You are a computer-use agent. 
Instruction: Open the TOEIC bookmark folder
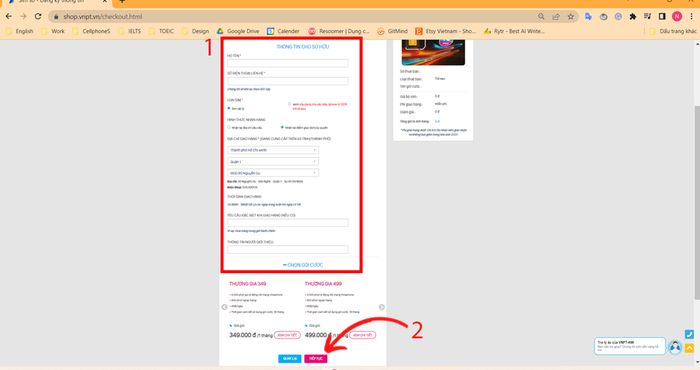point(162,31)
